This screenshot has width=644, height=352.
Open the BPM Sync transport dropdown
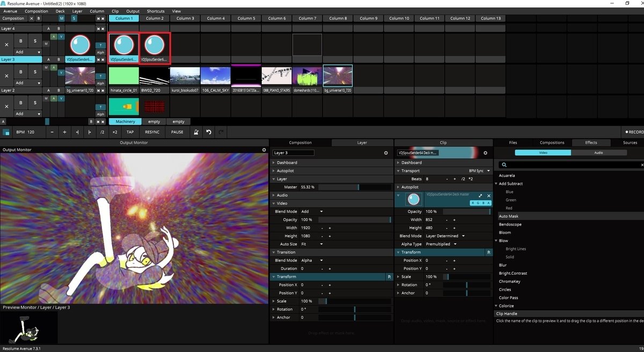(479, 171)
